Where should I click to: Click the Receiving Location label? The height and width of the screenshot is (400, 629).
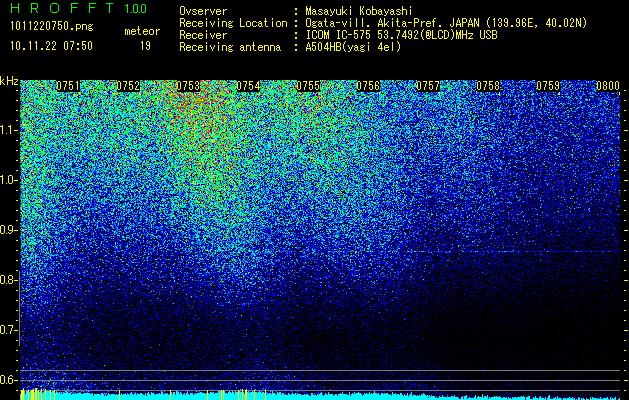(x=233, y=23)
